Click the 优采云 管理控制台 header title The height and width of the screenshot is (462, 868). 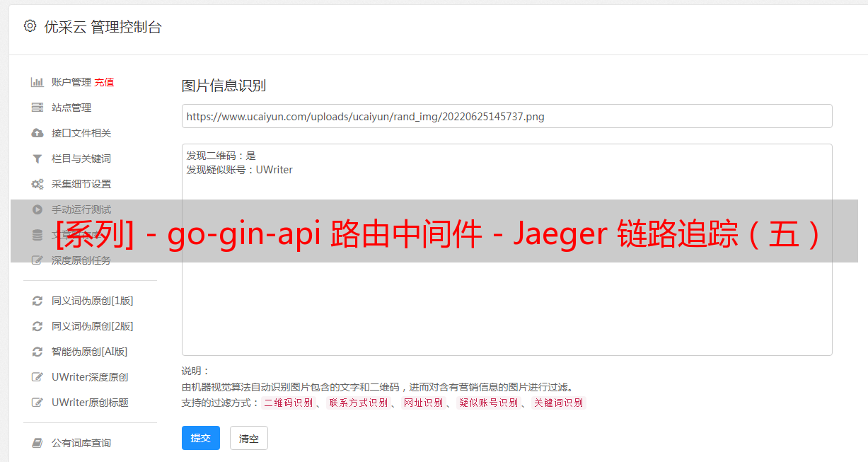(x=103, y=27)
